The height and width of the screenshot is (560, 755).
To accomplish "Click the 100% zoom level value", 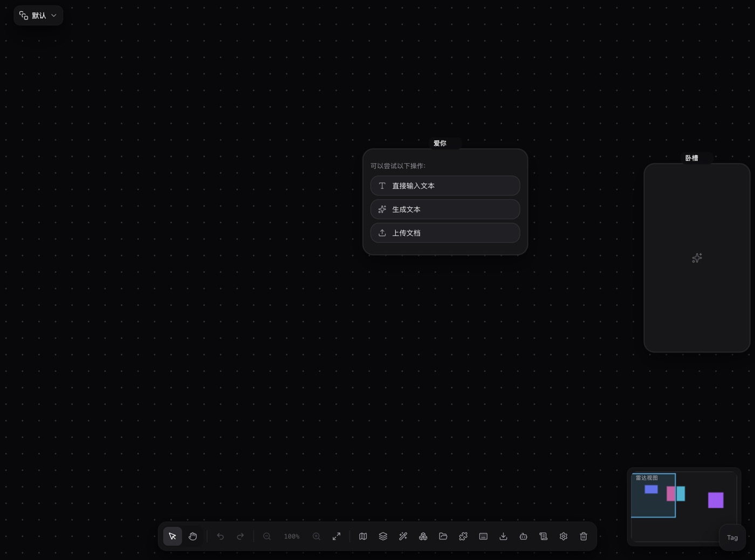I will click(x=292, y=536).
